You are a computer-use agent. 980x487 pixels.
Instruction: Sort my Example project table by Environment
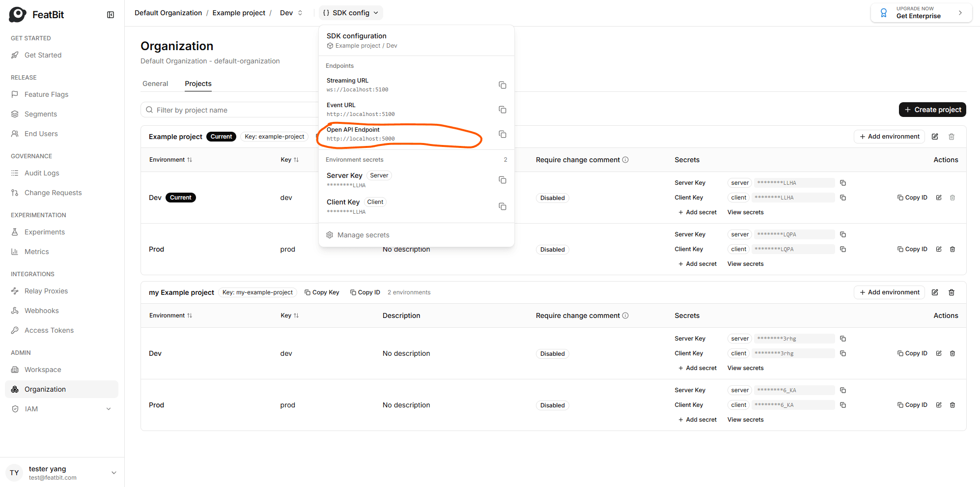point(170,315)
